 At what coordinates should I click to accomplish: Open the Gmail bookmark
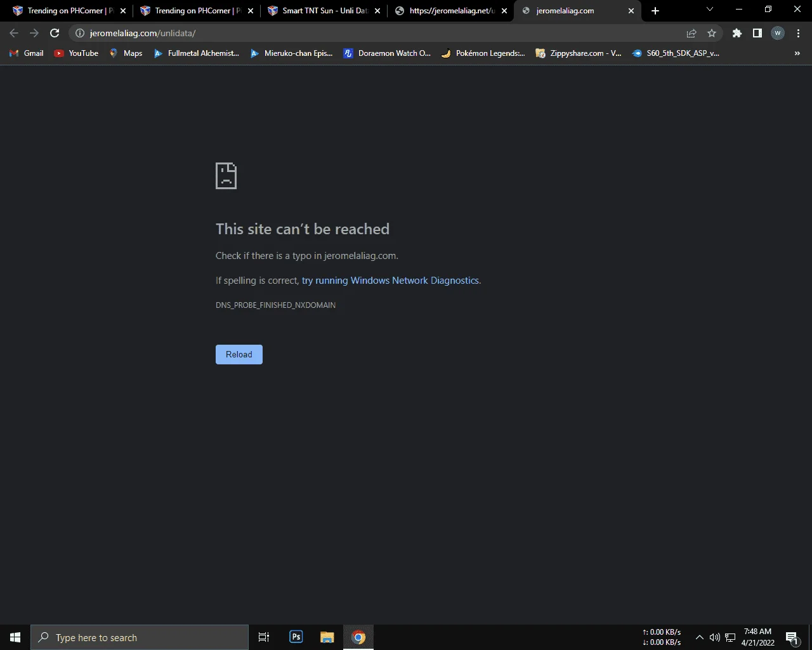coord(27,53)
